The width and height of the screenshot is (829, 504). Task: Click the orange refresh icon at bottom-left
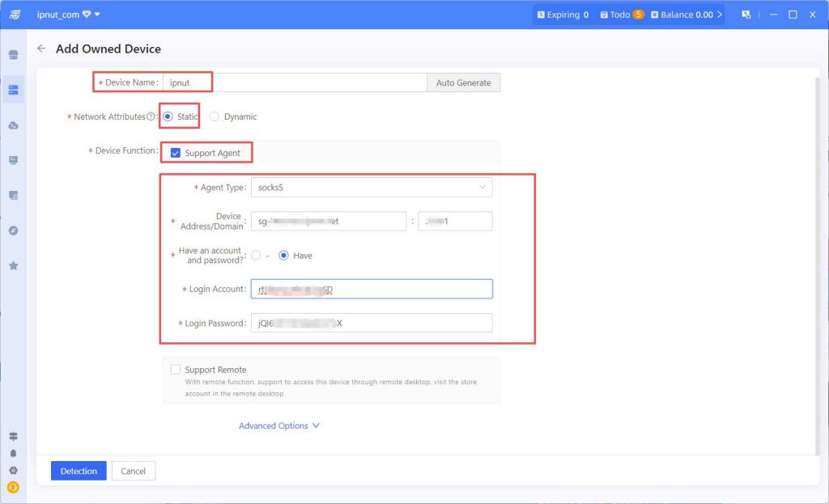pos(13,487)
